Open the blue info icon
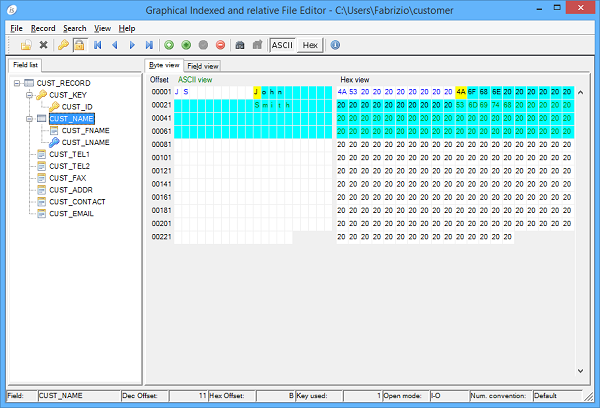 [x=335, y=45]
